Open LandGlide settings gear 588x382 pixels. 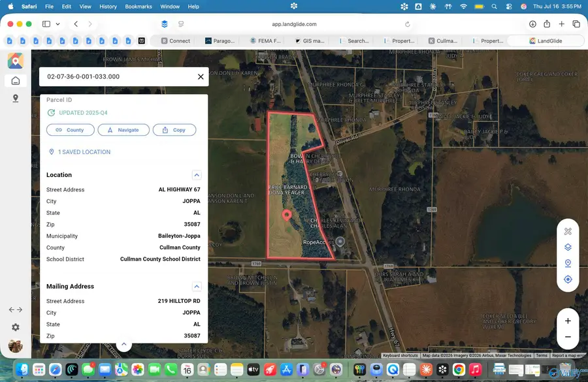[x=16, y=327]
